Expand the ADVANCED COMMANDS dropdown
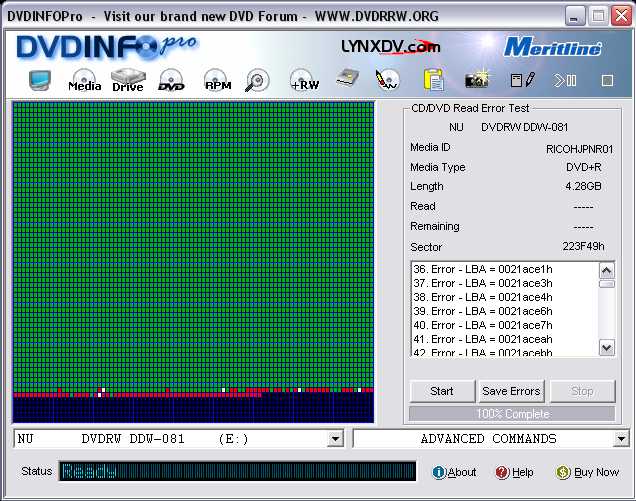This screenshot has width=636, height=501. click(621, 439)
